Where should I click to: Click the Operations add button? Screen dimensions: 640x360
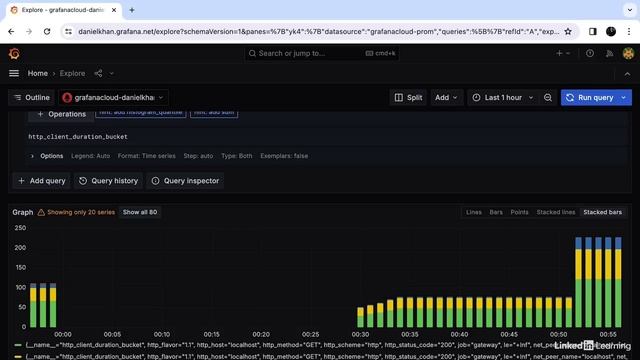(x=60, y=114)
